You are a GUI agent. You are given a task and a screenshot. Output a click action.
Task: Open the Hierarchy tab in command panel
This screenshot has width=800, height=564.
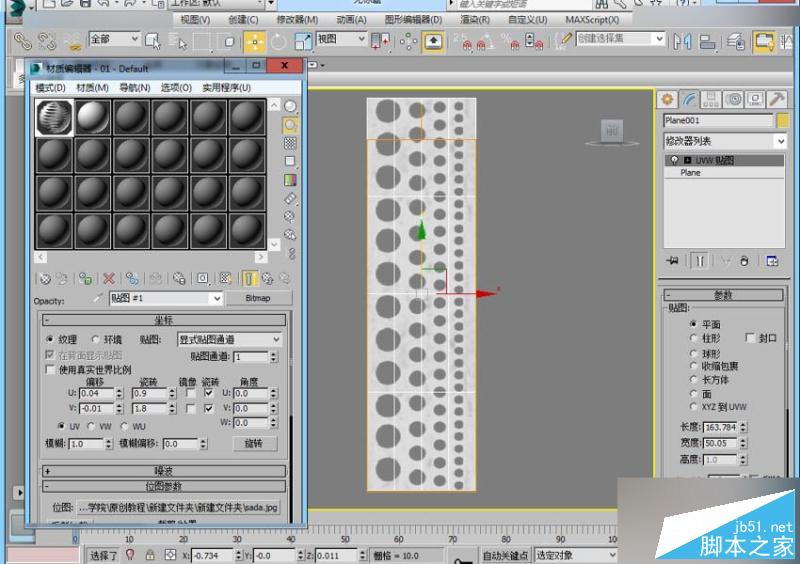pos(711,99)
